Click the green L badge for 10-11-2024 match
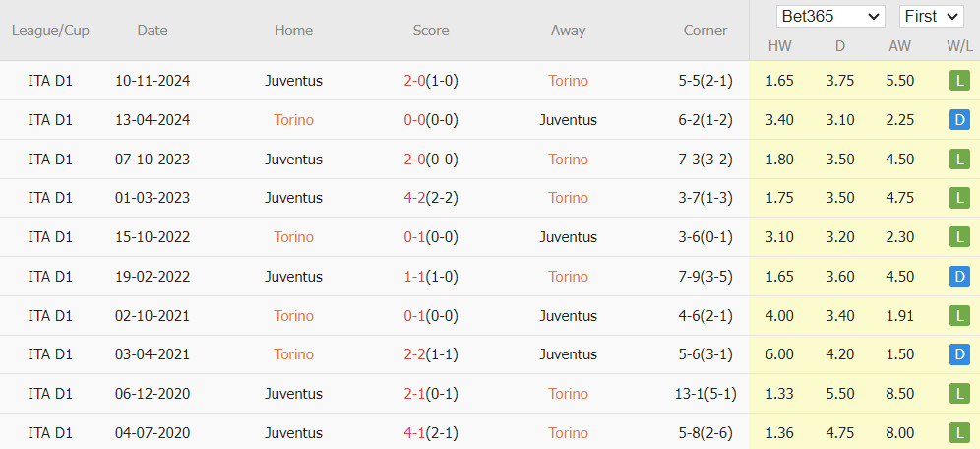 [x=959, y=81]
